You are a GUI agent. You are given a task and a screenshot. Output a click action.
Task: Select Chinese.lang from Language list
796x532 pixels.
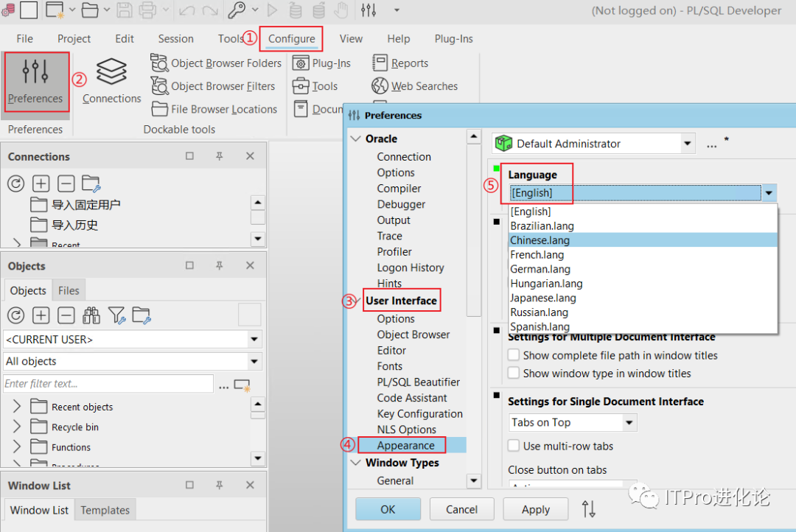point(643,240)
